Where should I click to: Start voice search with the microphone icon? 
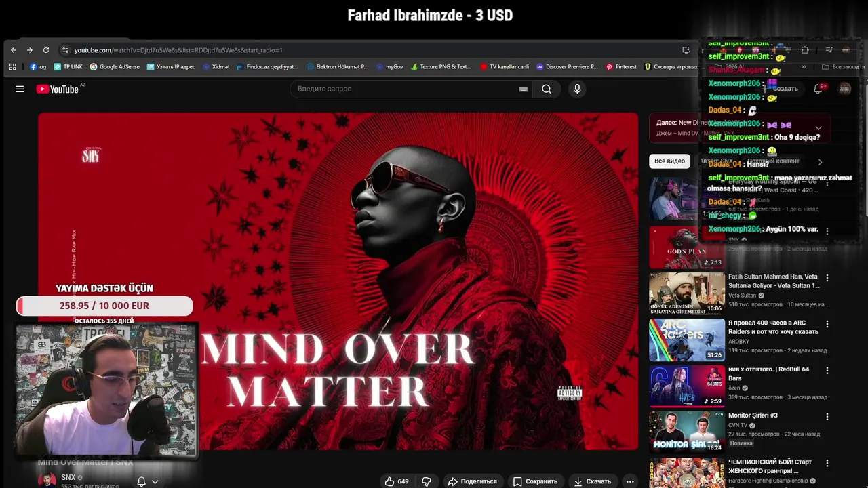click(x=577, y=89)
